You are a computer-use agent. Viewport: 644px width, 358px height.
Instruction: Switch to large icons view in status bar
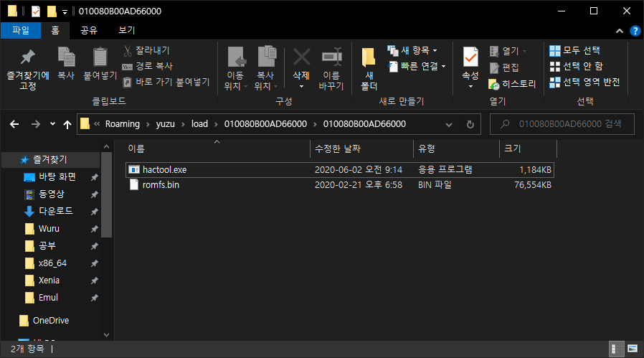click(633, 349)
